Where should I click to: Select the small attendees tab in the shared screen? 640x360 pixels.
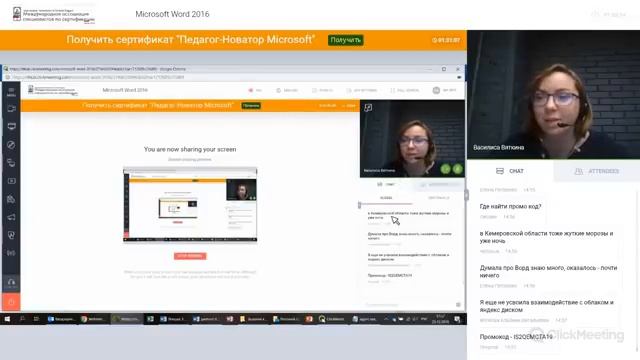pos(439,184)
